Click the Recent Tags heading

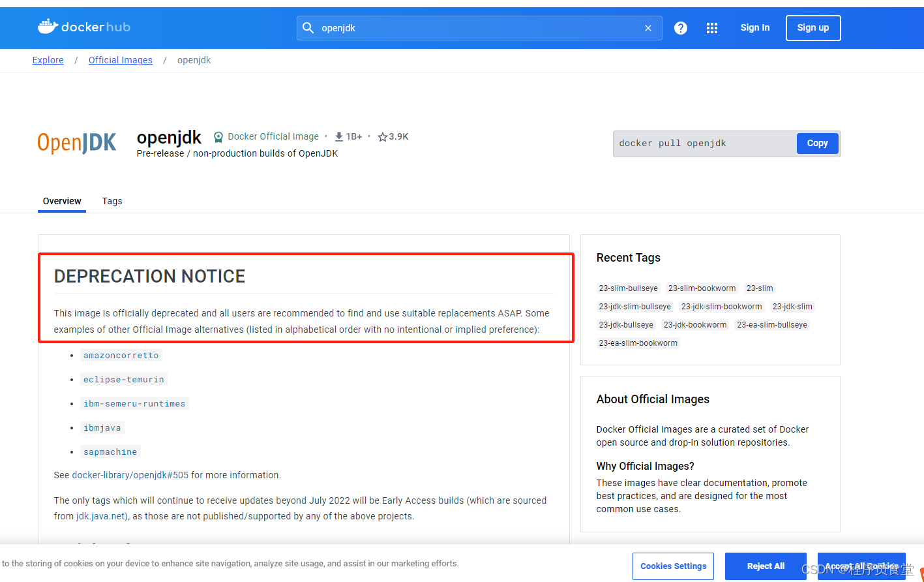(x=629, y=258)
